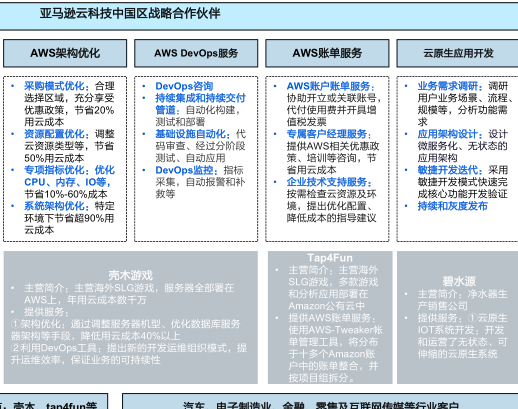Image resolution: width=518 pixels, height=409 pixels.
Task: Click 提供服务 line in 壳木游戏 card
Action: coord(46,312)
